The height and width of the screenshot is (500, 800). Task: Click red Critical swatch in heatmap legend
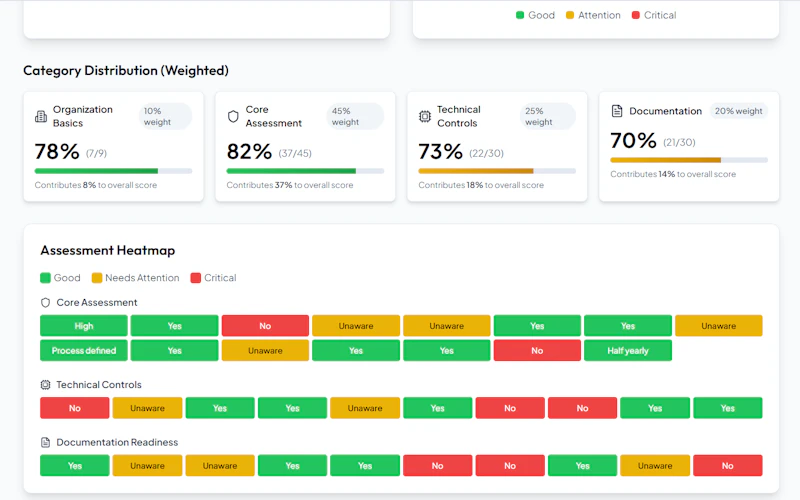coord(195,278)
